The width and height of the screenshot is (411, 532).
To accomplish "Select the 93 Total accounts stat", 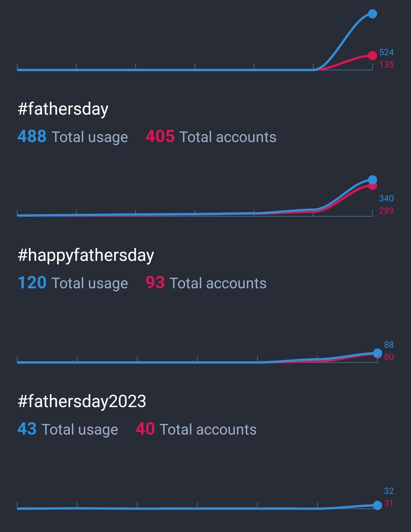I will point(206,283).
